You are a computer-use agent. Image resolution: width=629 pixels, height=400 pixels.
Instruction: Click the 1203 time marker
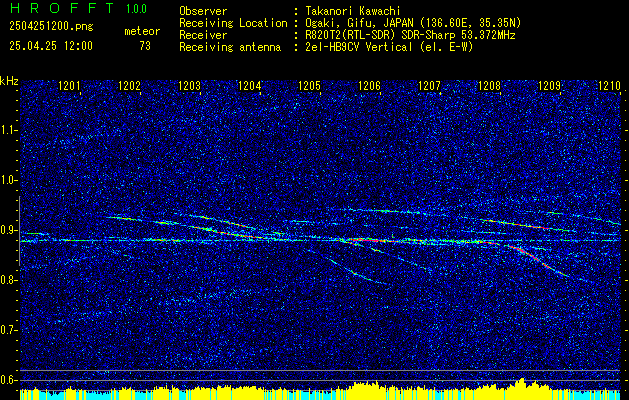pos(189,85)
